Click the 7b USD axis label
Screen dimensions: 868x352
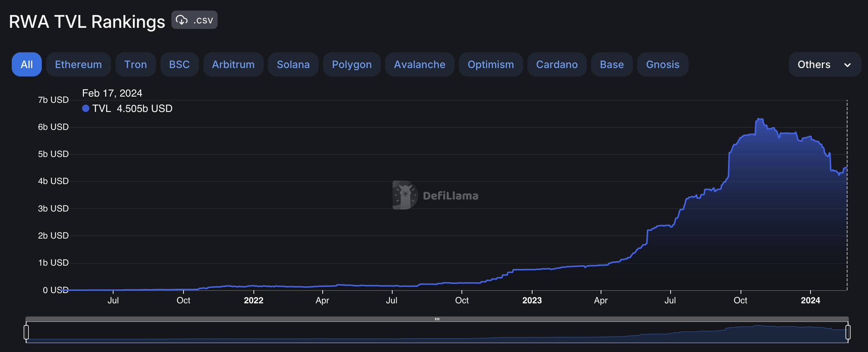pyautogui.click(x=53, y=100)
